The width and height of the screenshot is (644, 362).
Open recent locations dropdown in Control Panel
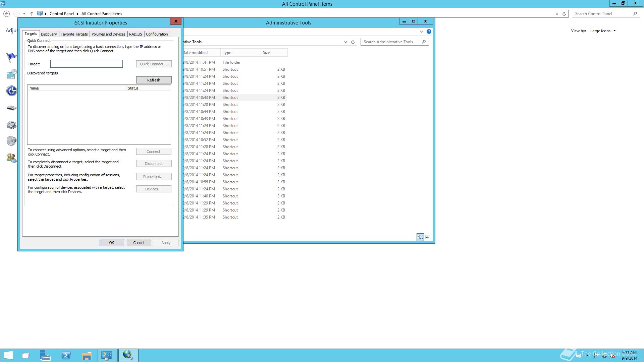tap(24, 14)
